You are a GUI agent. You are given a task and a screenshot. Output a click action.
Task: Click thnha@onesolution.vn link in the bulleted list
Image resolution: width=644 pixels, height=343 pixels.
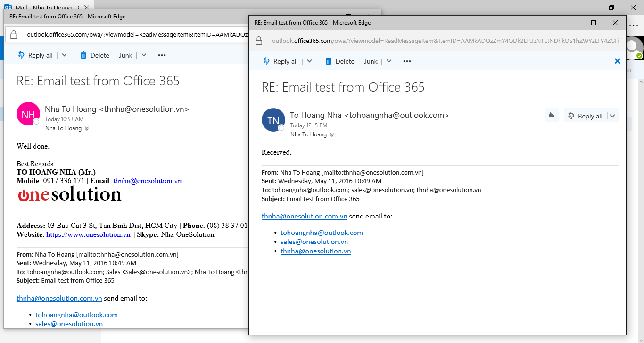(x=315, y=251)
